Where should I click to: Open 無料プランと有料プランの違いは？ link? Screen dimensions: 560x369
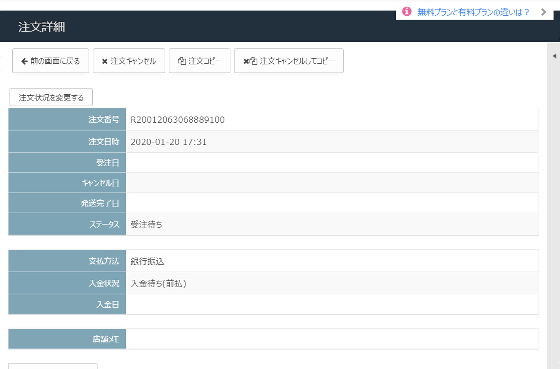click(x=473, y=12)
